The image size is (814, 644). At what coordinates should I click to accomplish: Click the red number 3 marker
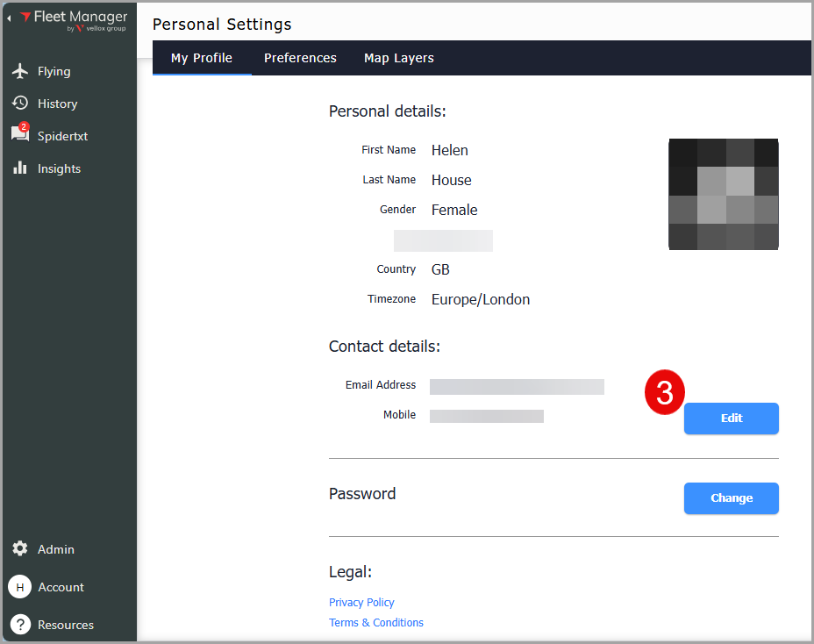pos(664,392)
